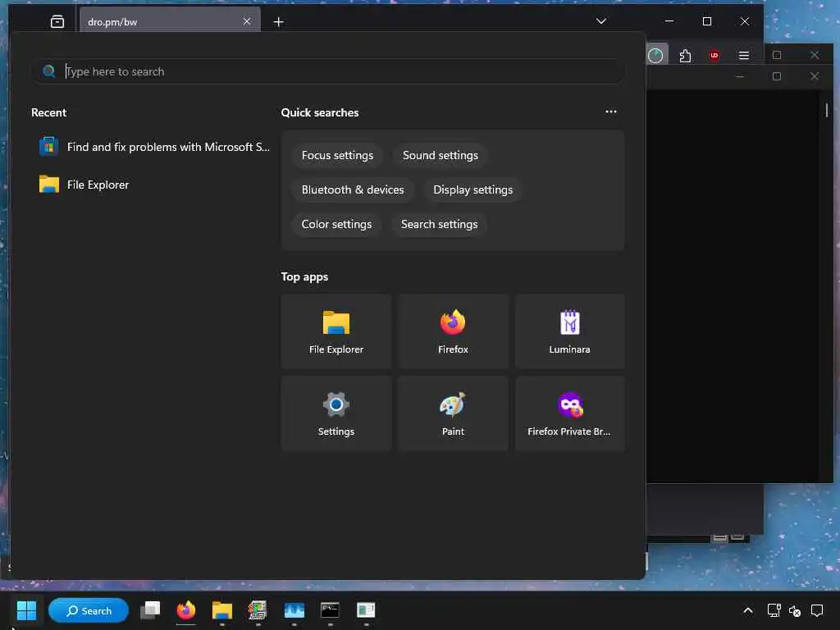Image resolution: width=840 pixels, height=630 pixels.
Task: Open File Explorer on the taskbar
Action: click(x=221, y=610)
